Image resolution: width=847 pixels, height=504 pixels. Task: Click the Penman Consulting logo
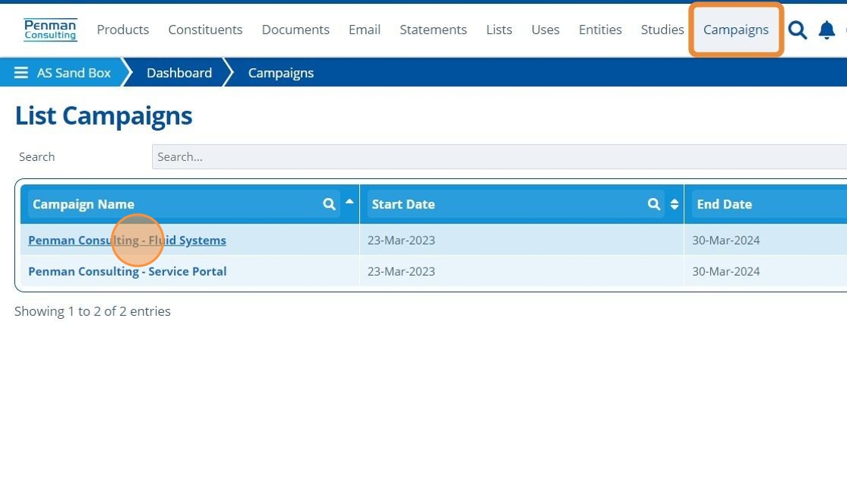[x=50, y=29]
